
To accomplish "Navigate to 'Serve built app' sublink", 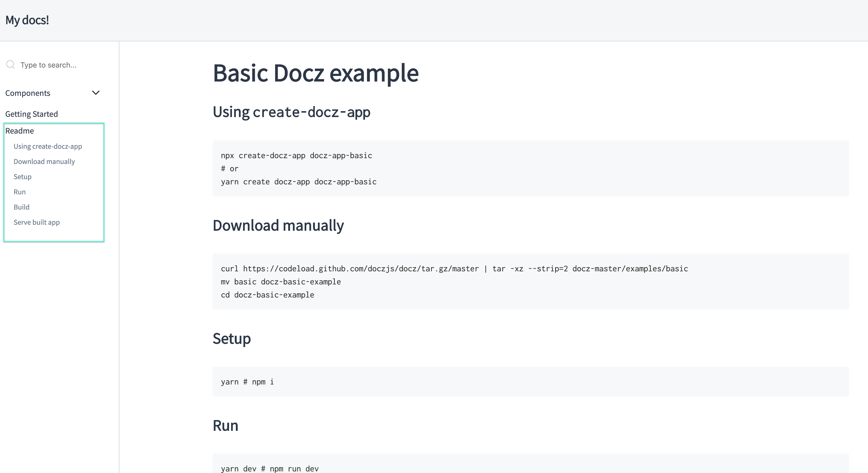I will coord(36,222).
